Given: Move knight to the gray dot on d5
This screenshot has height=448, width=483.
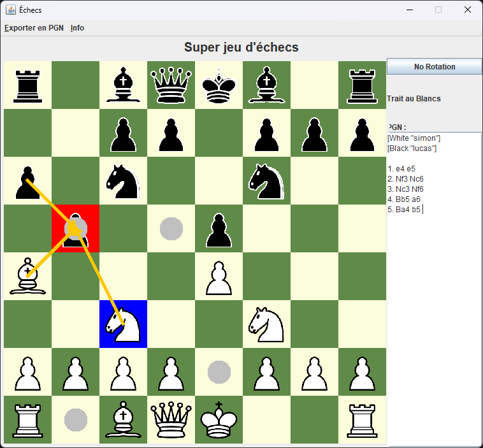Looking at the screenshot, I should coord(171,229).
